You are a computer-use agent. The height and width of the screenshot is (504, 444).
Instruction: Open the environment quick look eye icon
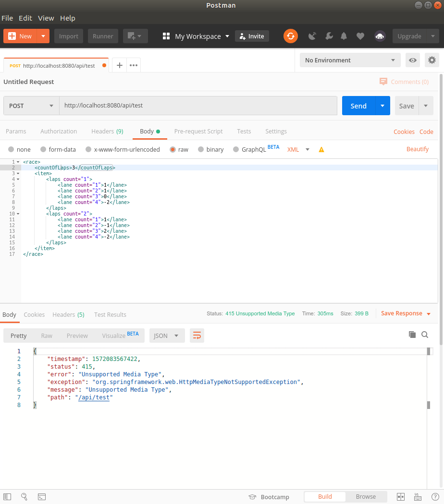click(x=412, y=60)
